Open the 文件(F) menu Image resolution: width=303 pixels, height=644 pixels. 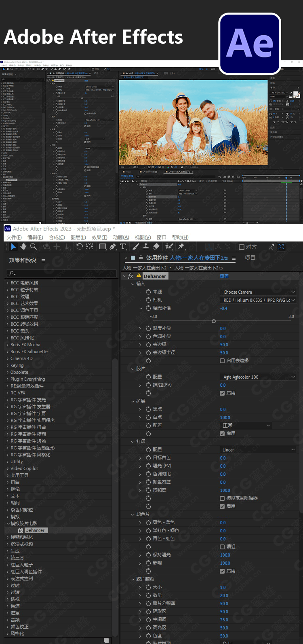click(14, 237)
